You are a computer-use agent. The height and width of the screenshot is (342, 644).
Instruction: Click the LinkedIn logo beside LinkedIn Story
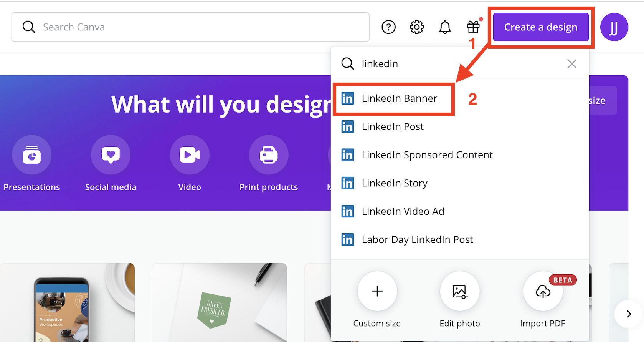tap(348, 183)
